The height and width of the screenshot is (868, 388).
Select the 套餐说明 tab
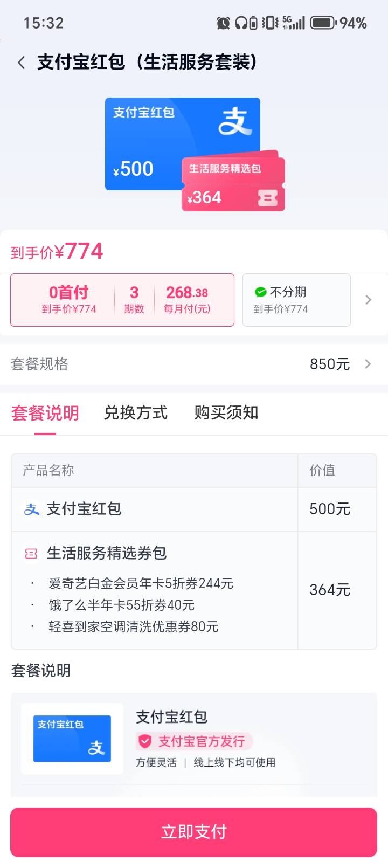45,413
